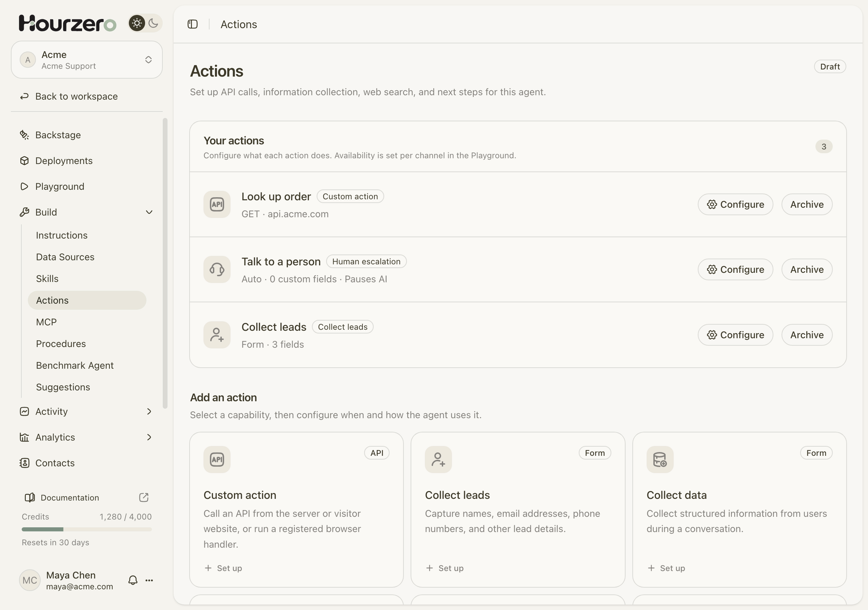Configure the Talk to a person action
This screenshot has height=610, width=868.
(x=735, y=269)
